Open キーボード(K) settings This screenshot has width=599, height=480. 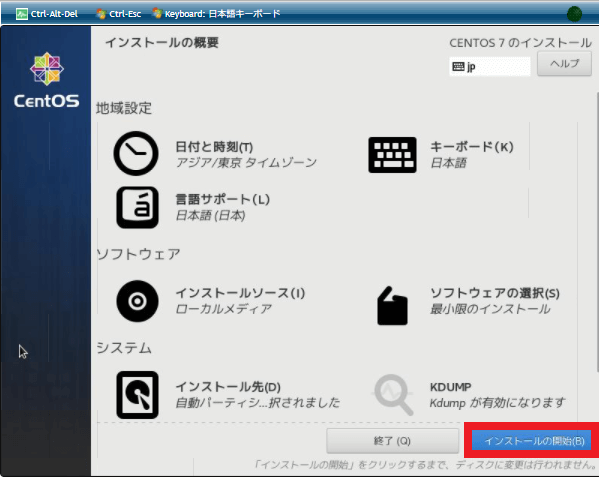tap(471, 147)
